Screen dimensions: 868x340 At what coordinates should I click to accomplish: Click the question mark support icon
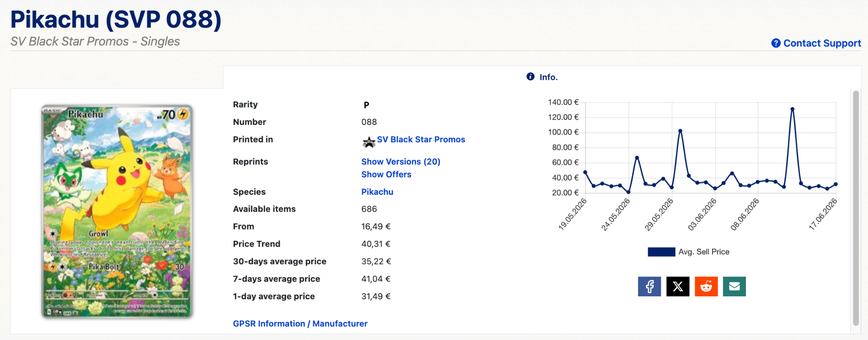point(776,43)
